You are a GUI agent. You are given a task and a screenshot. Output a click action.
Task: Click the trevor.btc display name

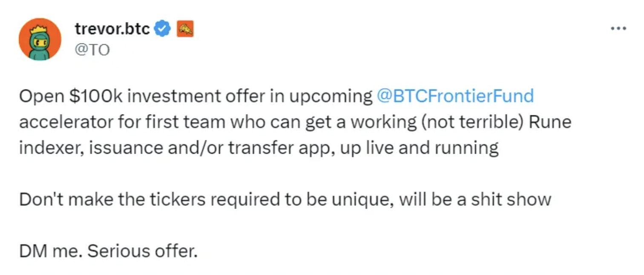click(112, 29)
